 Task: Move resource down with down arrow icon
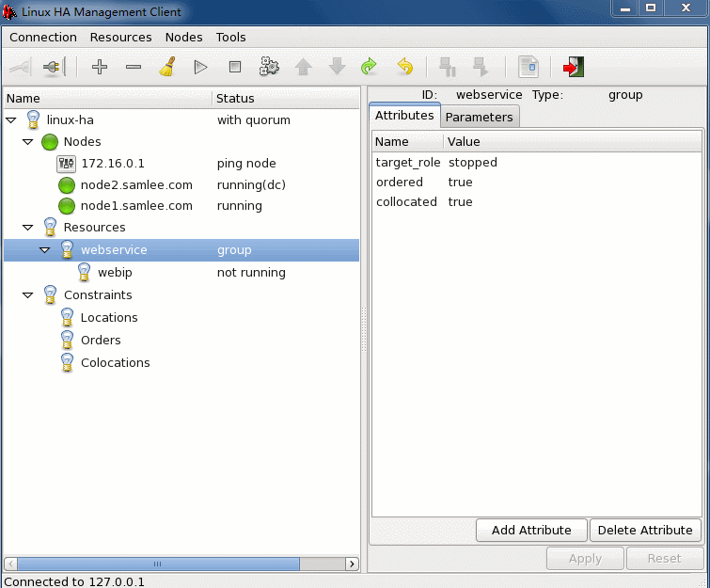[338, 67]
